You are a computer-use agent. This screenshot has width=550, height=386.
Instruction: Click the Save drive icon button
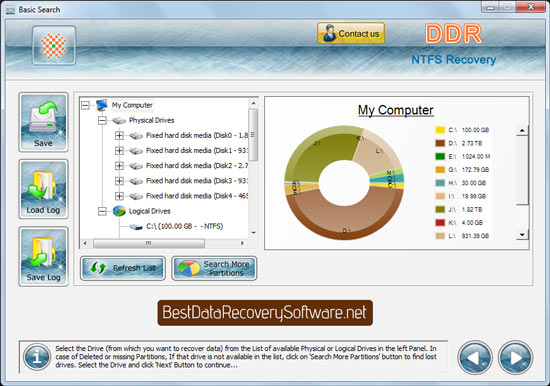tap(43, 122)
